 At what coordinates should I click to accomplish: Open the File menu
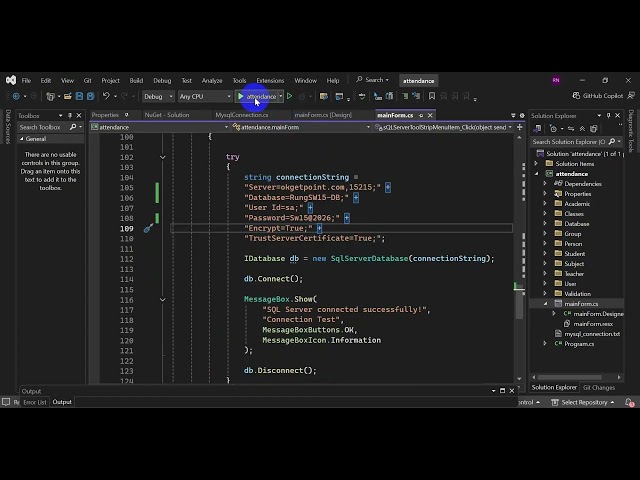click(26, 80)
